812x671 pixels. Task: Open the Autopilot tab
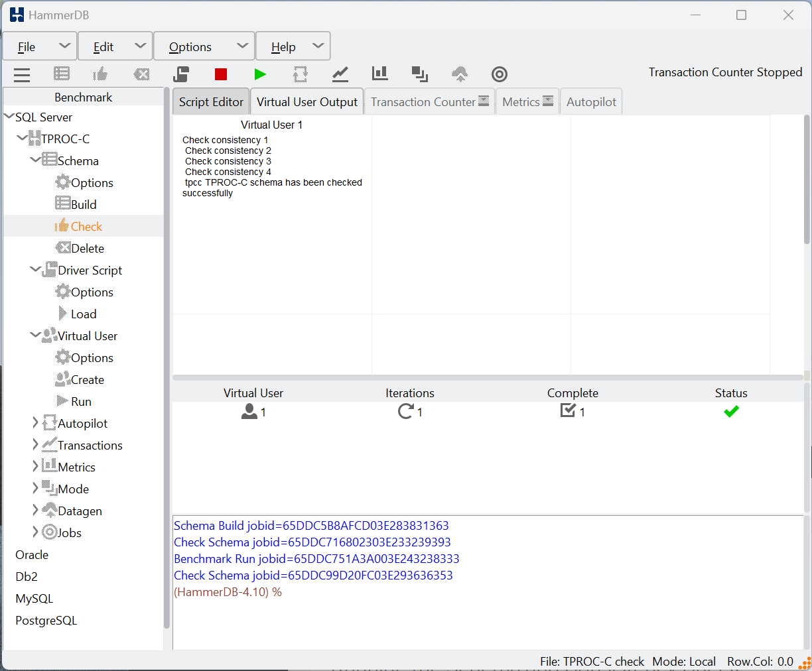[591, 101]
